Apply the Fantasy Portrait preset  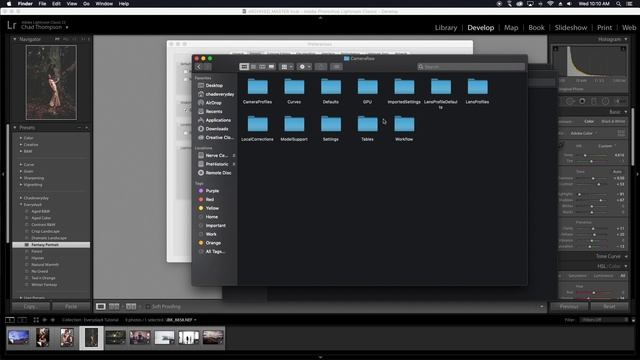51,244
